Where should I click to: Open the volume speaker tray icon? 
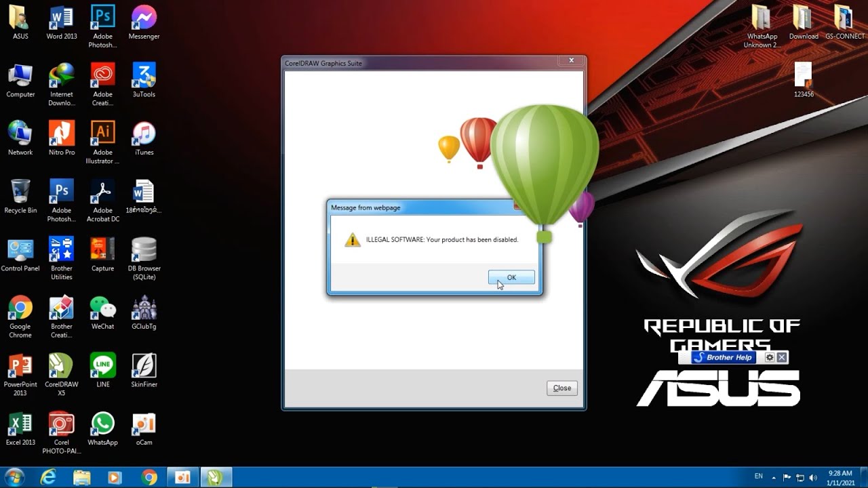click(x=812, y=478)
